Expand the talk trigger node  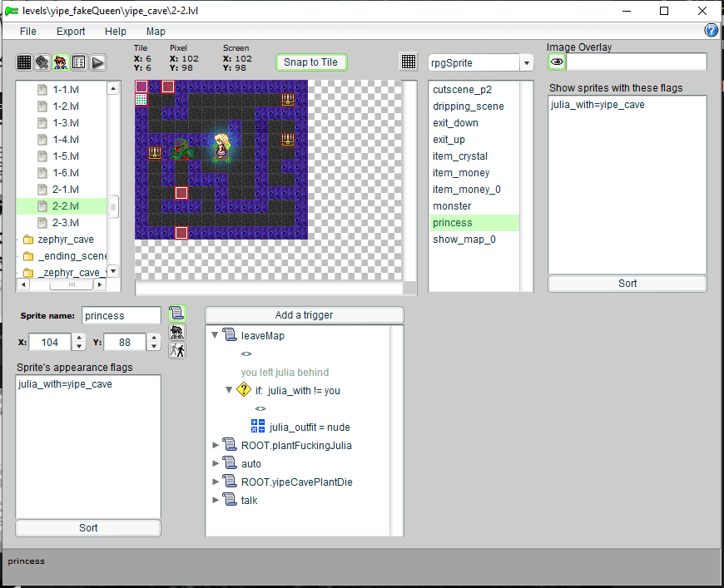point(216,500)
